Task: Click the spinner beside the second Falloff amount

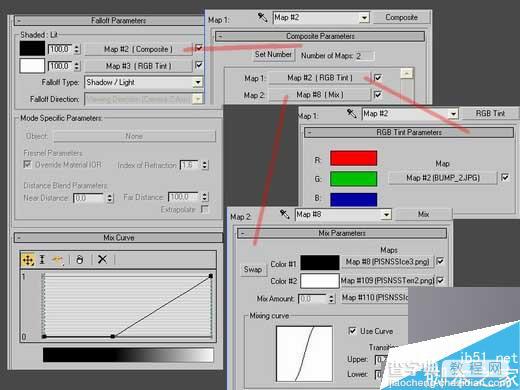Action: [x=77, y=66]
